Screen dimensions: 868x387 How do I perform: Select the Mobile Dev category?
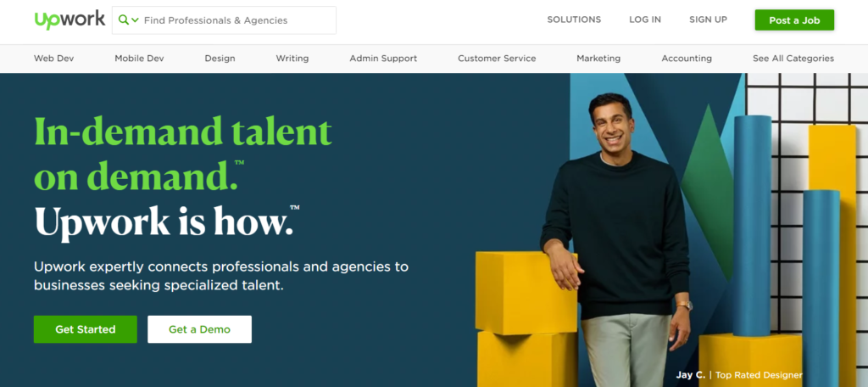tap(140, 59)
